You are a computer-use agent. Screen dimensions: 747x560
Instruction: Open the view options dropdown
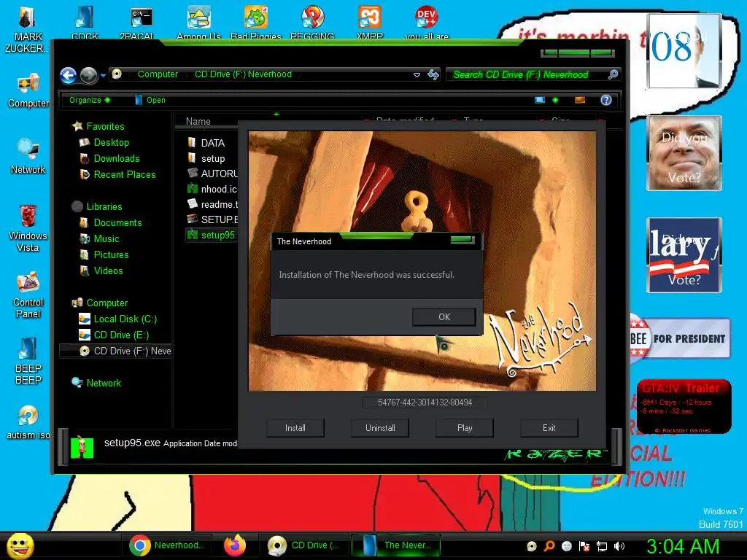555,100
